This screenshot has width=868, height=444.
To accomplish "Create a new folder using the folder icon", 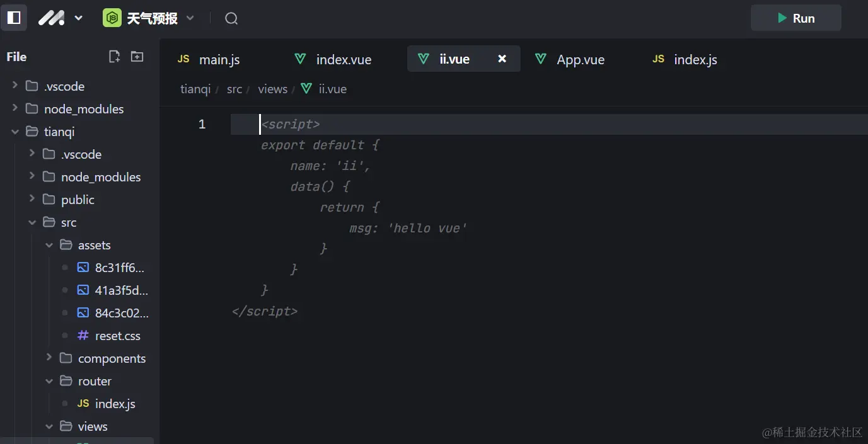I will pyautogui.click(x=137, y=57).
